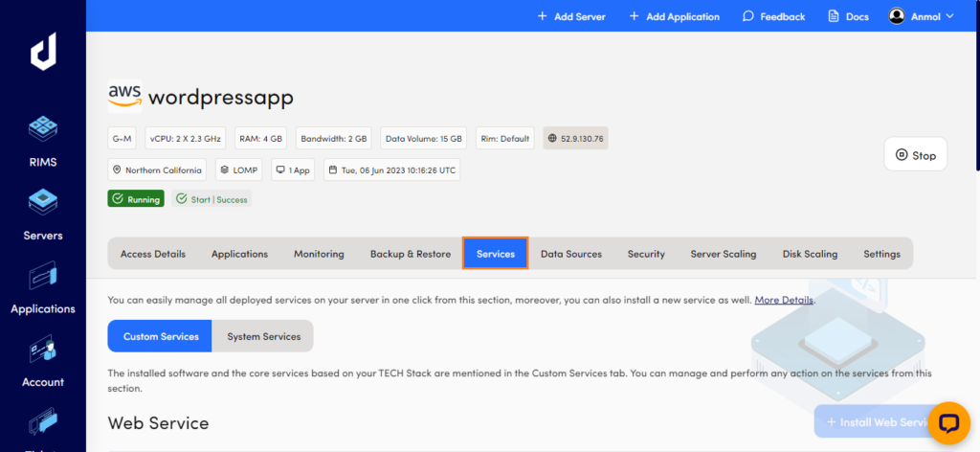
Task: Click the globe icon beside the IP address
Action: [x=552, y=138]
